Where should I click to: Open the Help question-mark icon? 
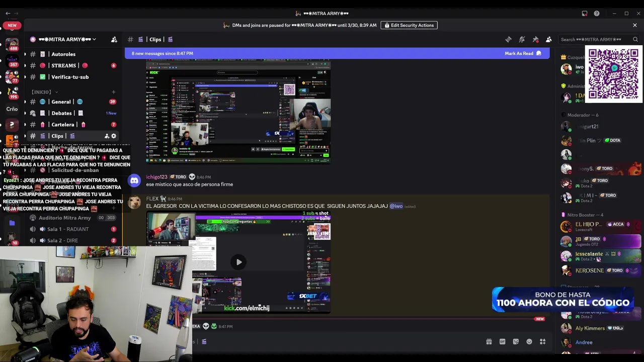pos(597,14)
